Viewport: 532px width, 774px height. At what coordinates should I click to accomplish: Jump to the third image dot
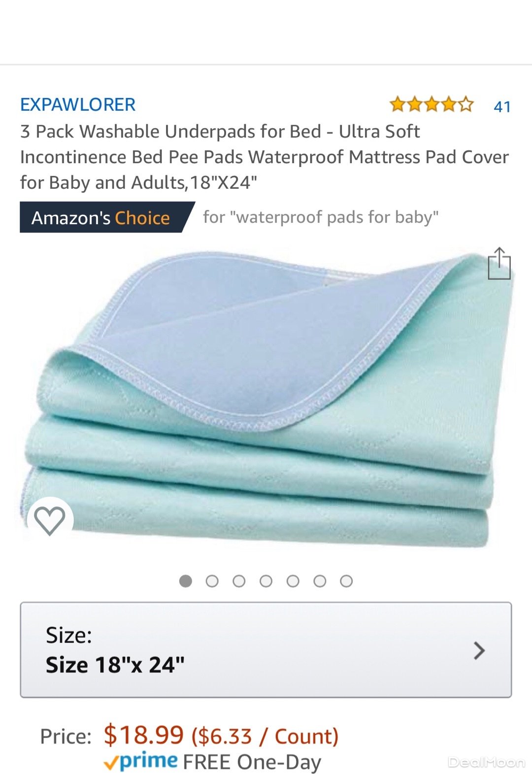[x=239, y=581]
